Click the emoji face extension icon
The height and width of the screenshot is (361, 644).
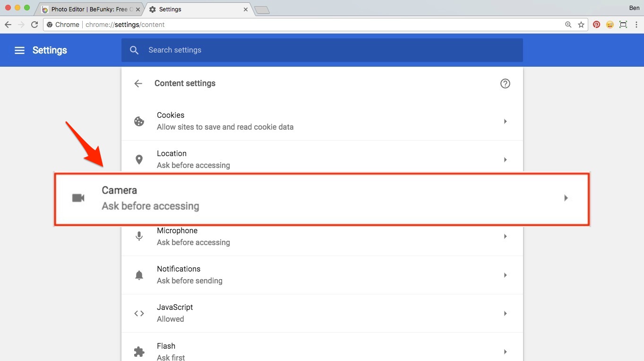point(610,25)
